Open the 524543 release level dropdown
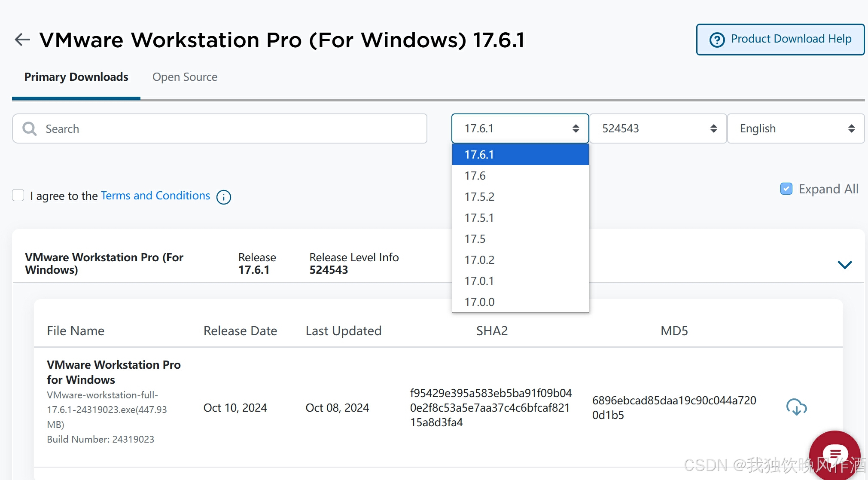The height and width of the screenshot is (480, 868). (x=658, y=128)
